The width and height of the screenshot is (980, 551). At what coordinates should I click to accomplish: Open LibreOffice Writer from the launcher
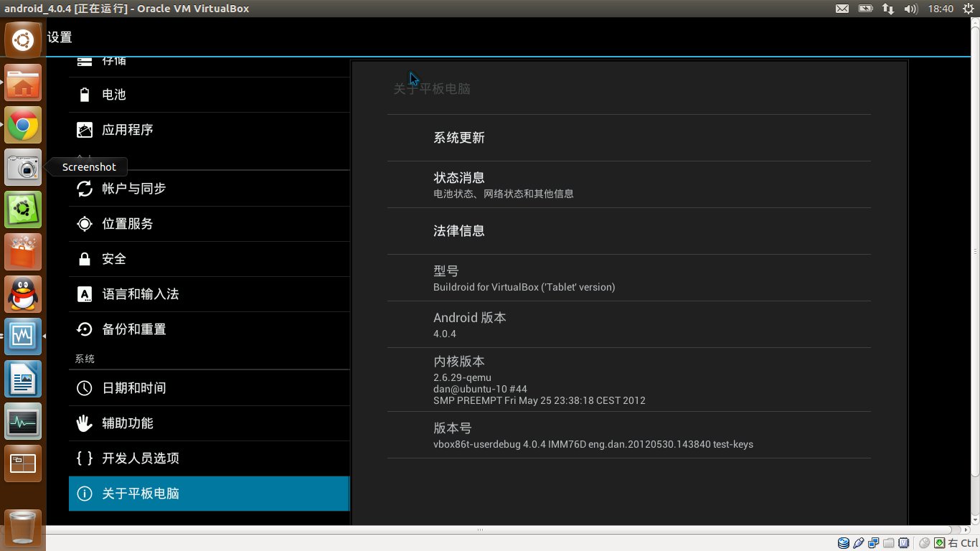point(23,379)
